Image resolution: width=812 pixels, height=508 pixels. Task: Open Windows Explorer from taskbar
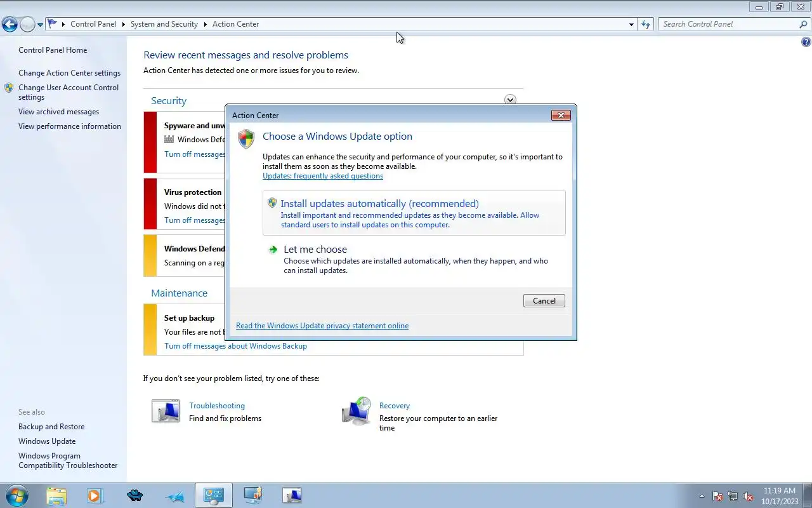[x=56, y=495]
